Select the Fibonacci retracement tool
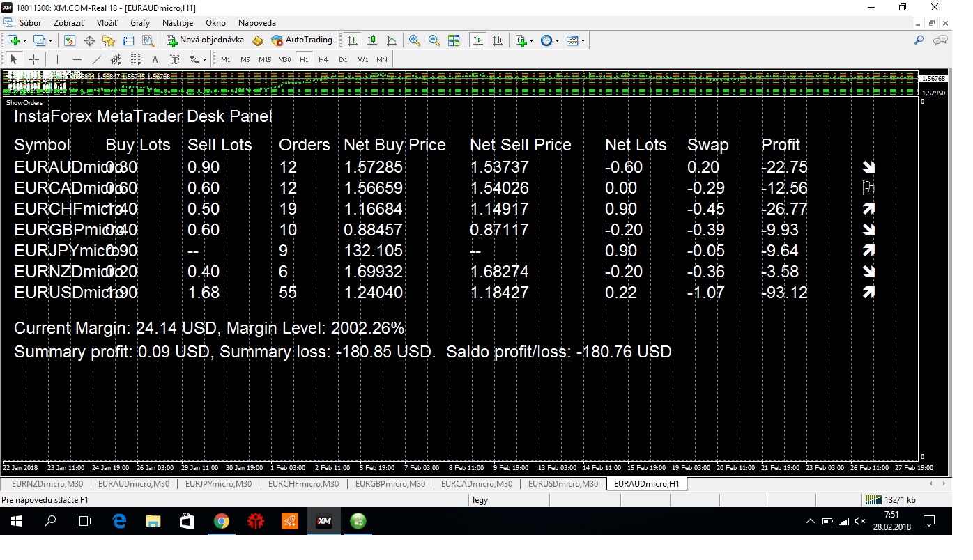The height and width of the screenshot is (560, 973). [136, 59]
